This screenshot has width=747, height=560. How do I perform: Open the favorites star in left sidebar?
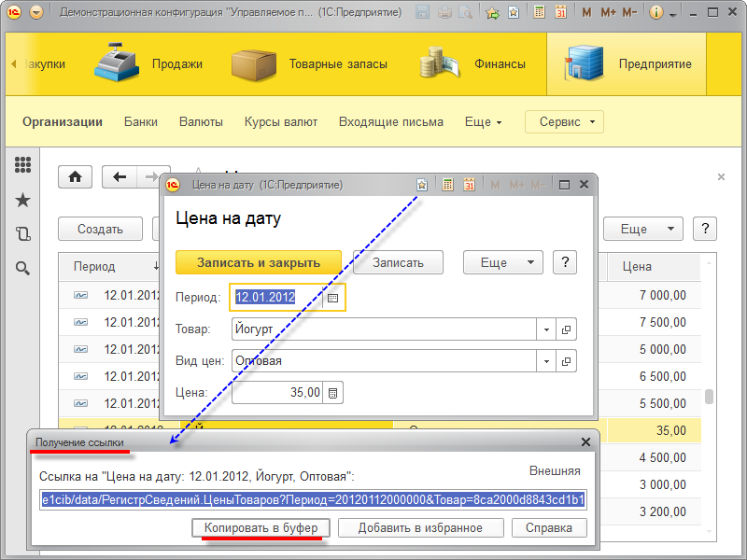click(x=23, y=200)
